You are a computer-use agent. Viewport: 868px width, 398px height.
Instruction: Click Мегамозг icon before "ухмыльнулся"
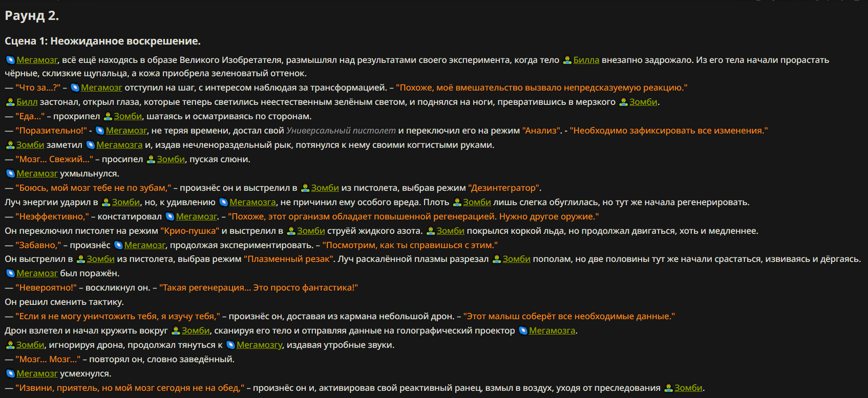click(x=10, y=173)
